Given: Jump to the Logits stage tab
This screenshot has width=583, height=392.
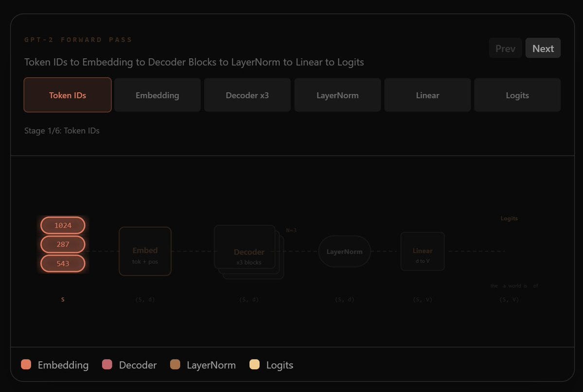Looking at the screenshot, I should [x=517, y=95].
